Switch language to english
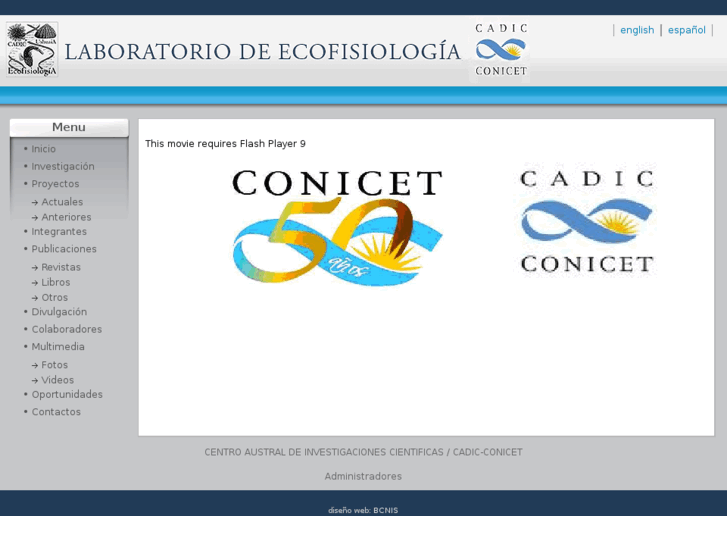The width and height of the screenshot is (727, 545). [637, 30]
